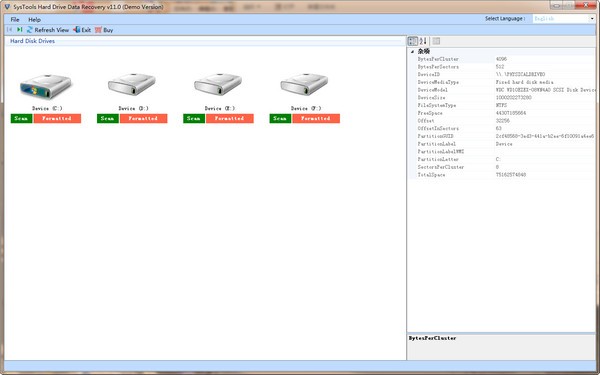This screenshot has height=375, width=600.
Task: Click the previous step arrow icon
Action: [x=9, y=29]
